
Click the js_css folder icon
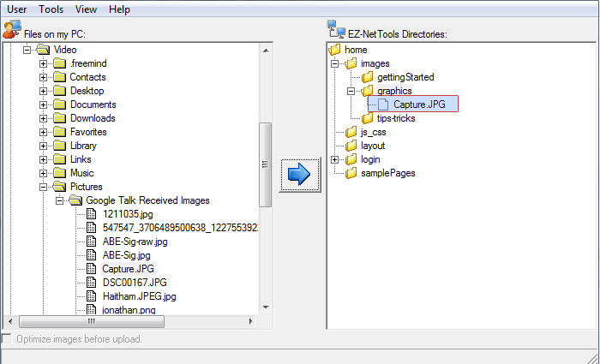click(x=351, y=132)
